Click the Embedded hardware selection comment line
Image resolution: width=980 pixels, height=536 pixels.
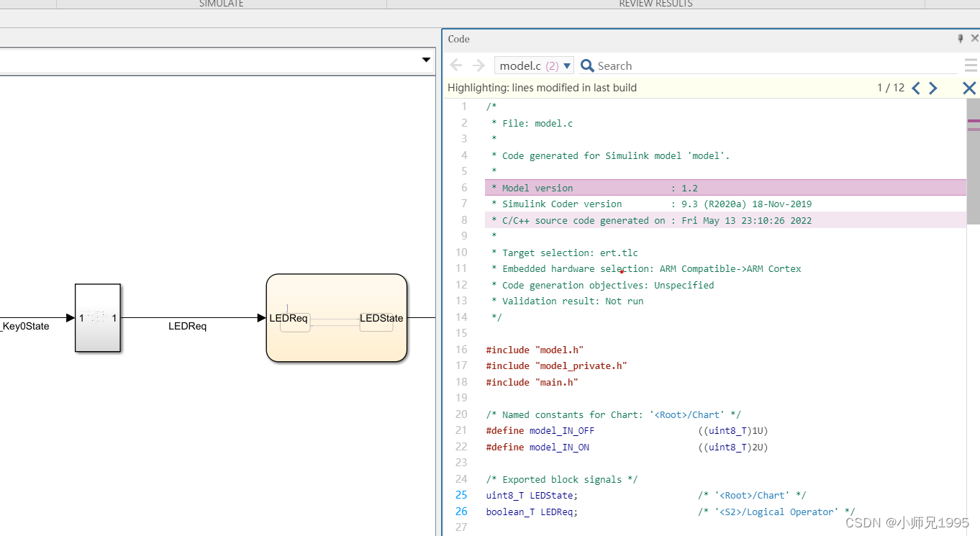646,268
